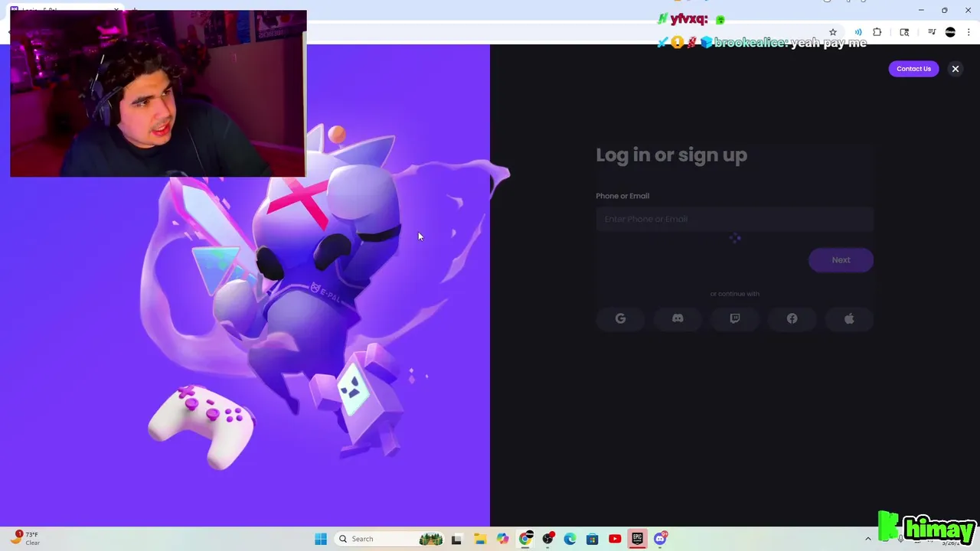Continue with Discord sign-in icon
Image resolution: width=980 pixels, height=551 pixels.
point(678,318)
